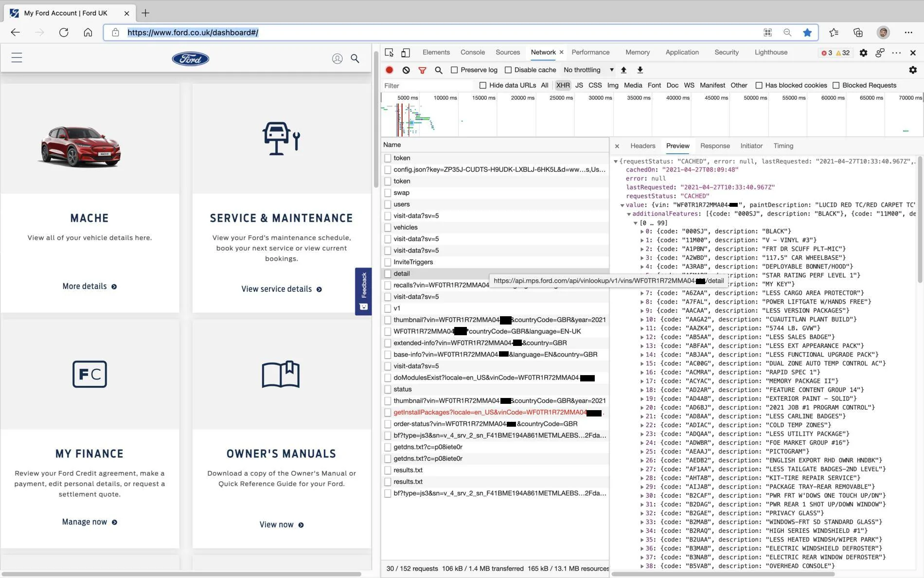Check Blocked Requests
This screenshot has height=578, width=924.
coord(836,86)
